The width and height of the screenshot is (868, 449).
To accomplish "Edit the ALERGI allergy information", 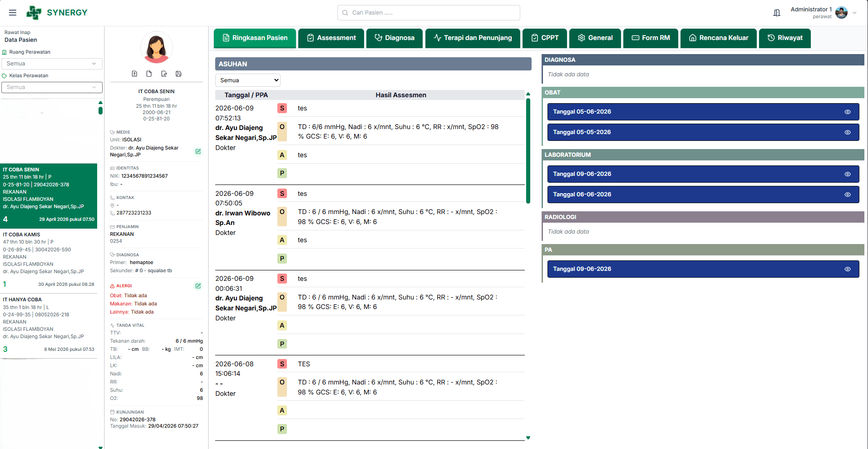I will coord(198,286).
